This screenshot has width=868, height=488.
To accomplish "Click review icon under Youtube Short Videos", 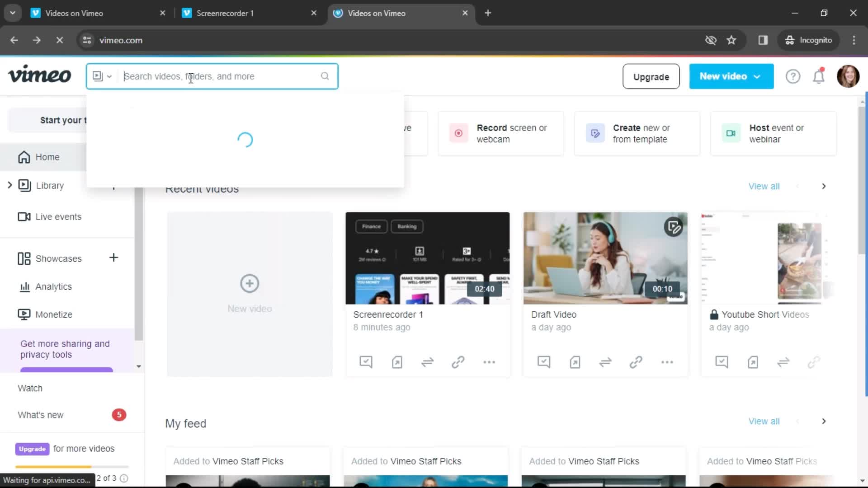I will point(722,362).
